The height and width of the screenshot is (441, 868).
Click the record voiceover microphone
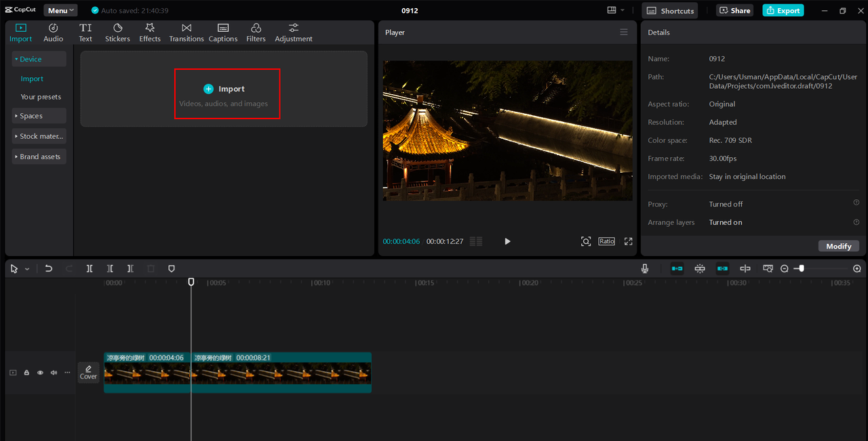pyautogui.click(x=644, y=268)
